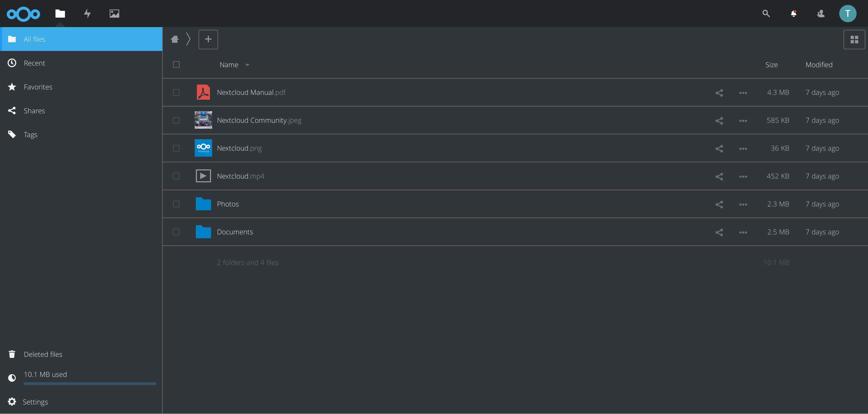The width and height of the screenshot is (868, 414).
Task: Open Favorites in sidebar
Action: coord(81,87)
